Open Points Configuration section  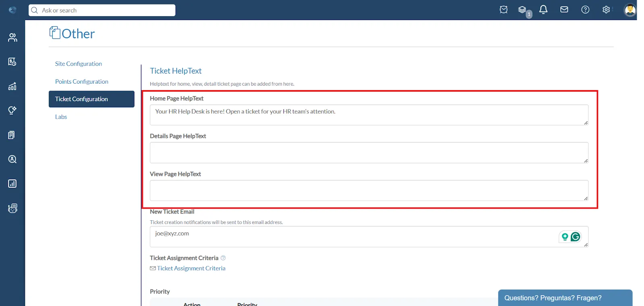82,81
